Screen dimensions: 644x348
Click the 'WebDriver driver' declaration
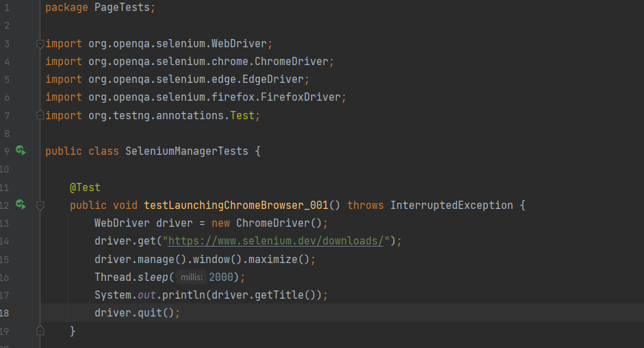143,223
